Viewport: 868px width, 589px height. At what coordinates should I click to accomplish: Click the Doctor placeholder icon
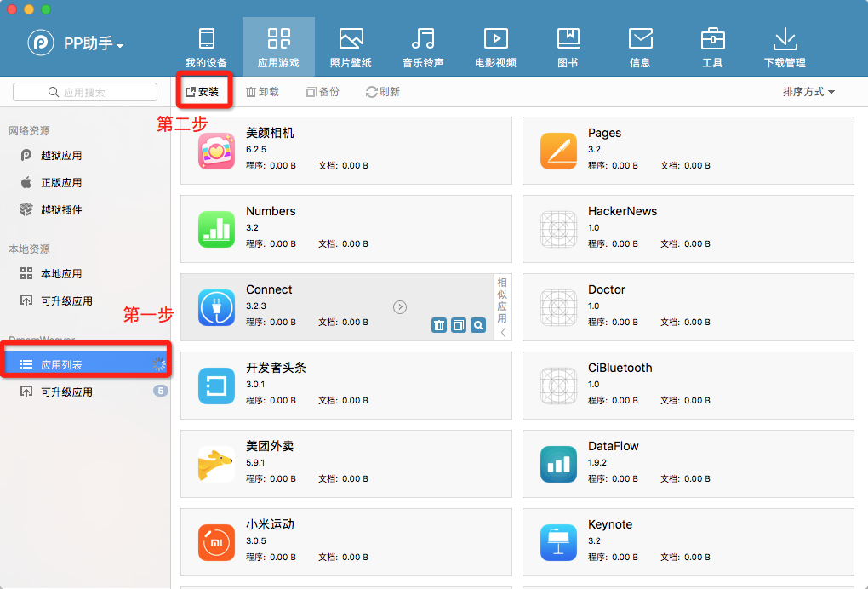(558, 307)
